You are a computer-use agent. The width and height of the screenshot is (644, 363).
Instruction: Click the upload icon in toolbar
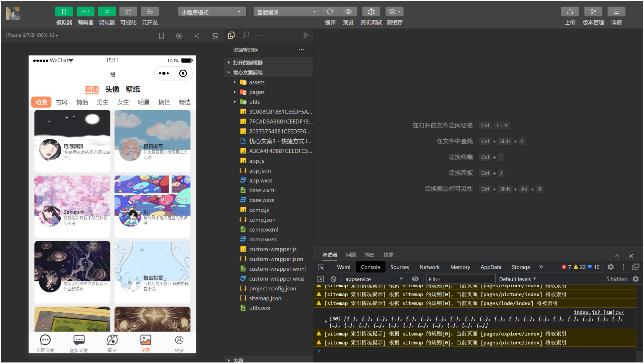(x=570, y=12)
